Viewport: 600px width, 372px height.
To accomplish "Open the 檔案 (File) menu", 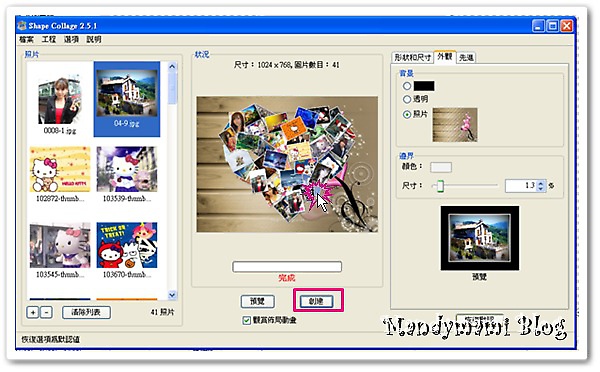I will pyautogui.click(x=26, y=39).
